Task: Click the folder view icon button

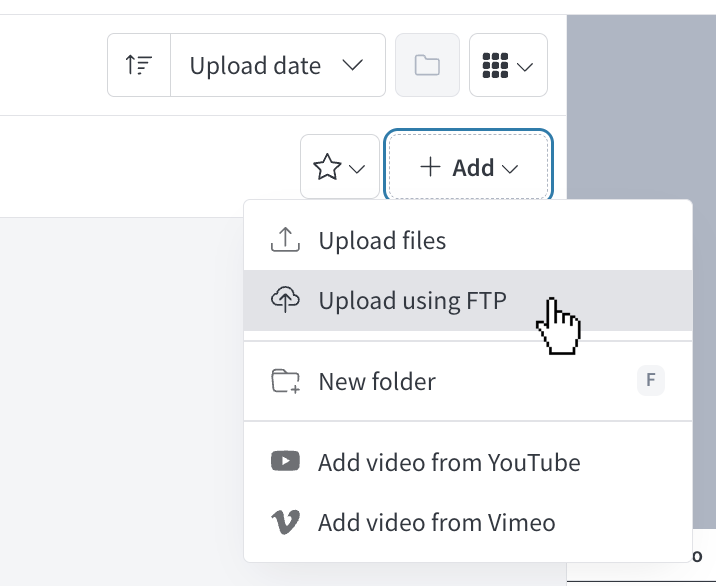Action: point(427,66)
